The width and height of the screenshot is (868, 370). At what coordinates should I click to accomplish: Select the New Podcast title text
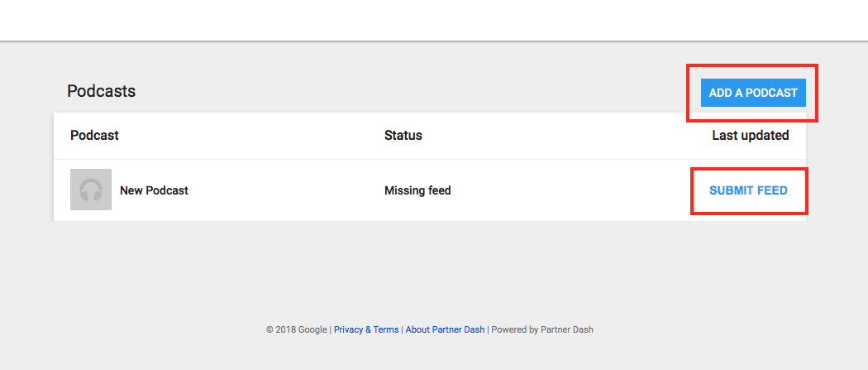[x=154, y=190]
